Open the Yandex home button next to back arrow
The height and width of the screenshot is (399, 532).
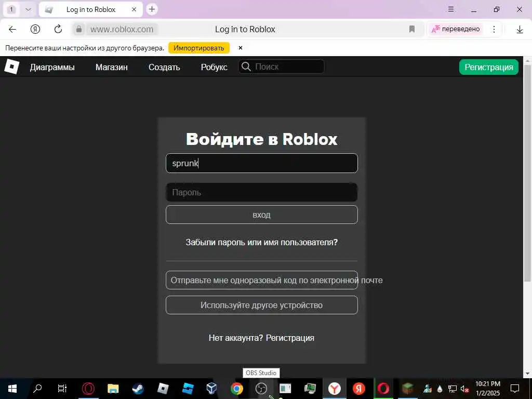[x=35, y=29]
